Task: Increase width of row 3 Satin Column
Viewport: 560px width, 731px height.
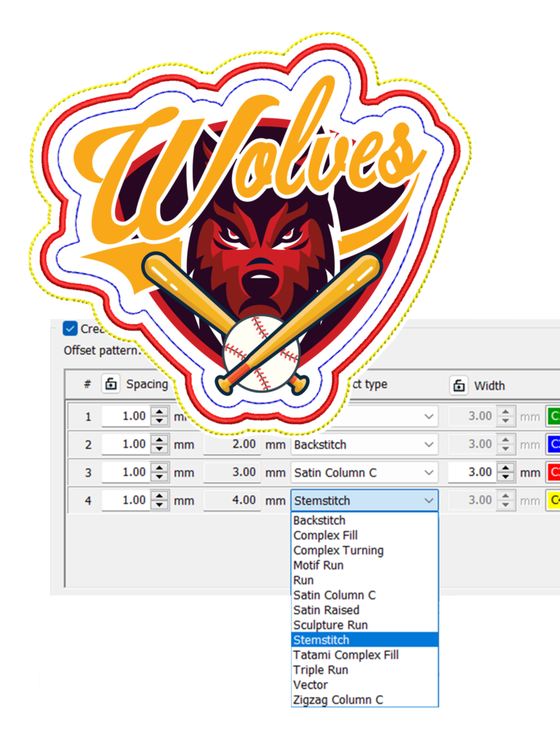Action: click(x=506, y=468)
